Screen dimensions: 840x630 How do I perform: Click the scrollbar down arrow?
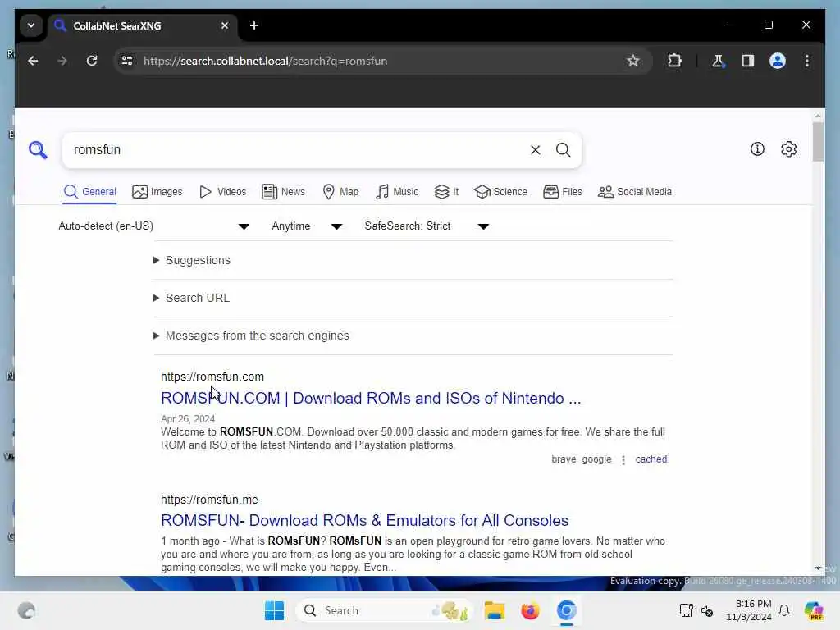[818, 568]
